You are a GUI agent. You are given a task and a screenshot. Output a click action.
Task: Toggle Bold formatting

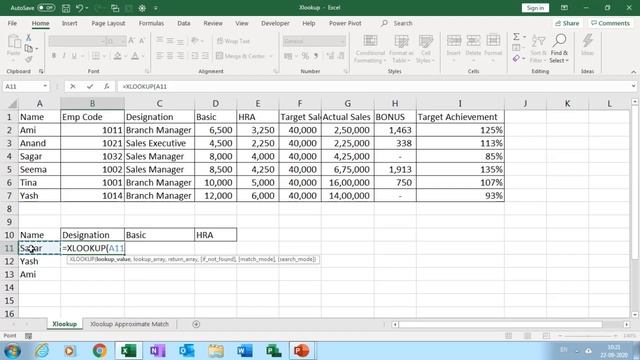(54, 56)
